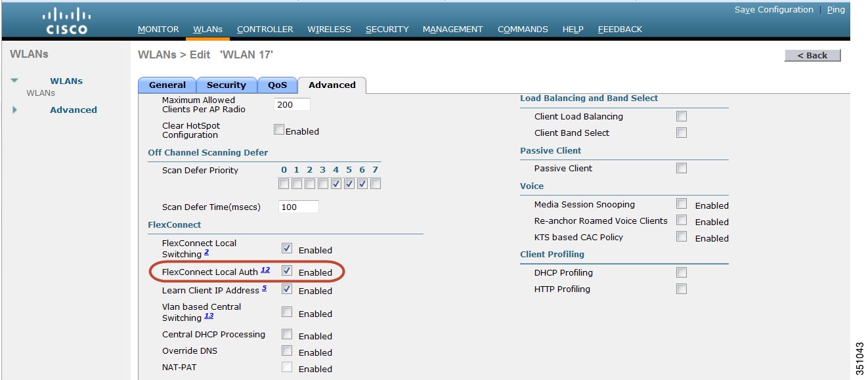Enable Media Session Snooping
This screenshot has width=868, height=380.
point(682,204)
